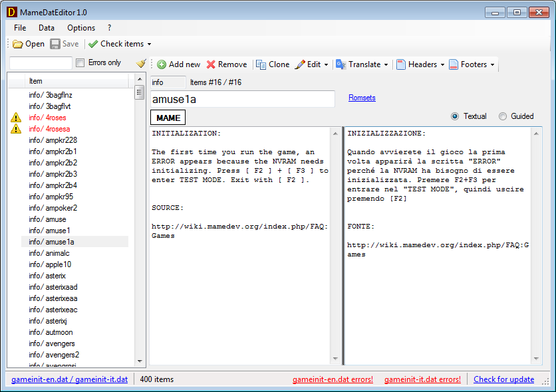This screenshot has width=556, height=392.
Task: Click the Romsets link
Action: [362, 98]
